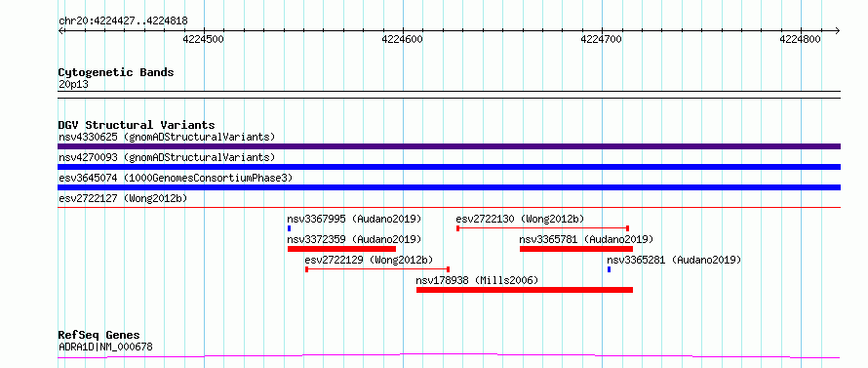Click the chr20:4224427..4224818 region label
The height and width of the screenshot is (368, 868).
tap(124, 21)
